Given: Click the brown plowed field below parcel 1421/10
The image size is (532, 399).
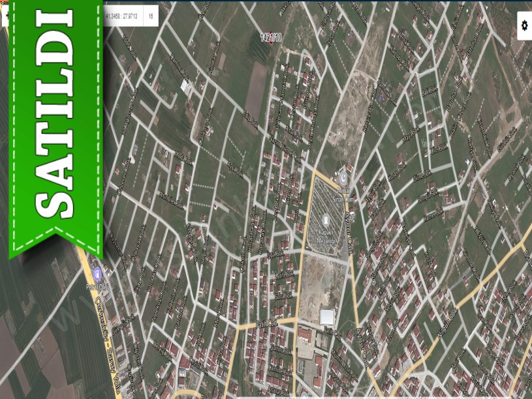Looking at the screenshot, I should click(256, 88).
